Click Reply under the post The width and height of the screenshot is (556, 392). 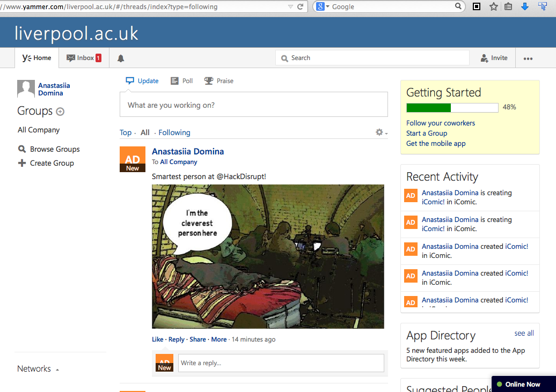tap(176, 339)
